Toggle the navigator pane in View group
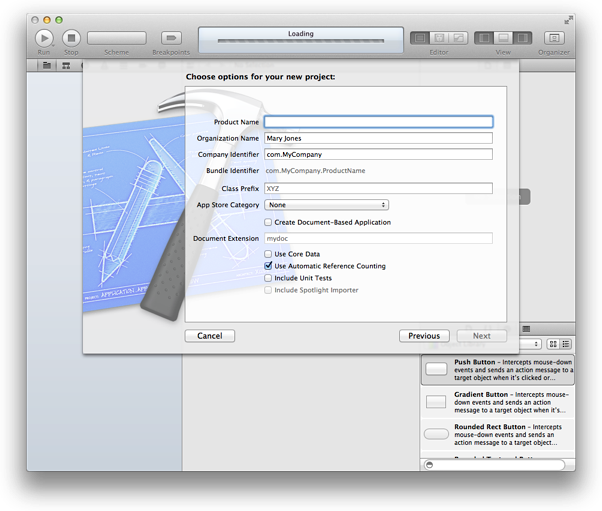The image size is (602, 511). tap(484, 38)
